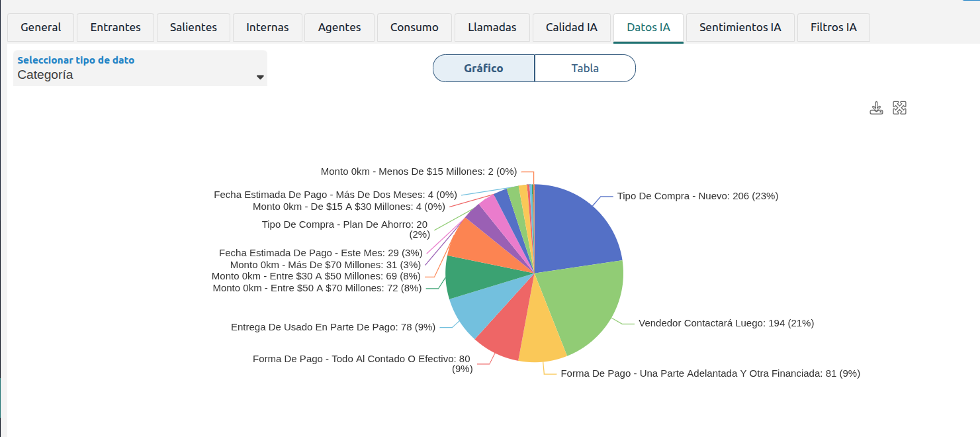Switch to the Entrantes tab
This screenshot has height=437, width=980.
click(x=116, y=27)
